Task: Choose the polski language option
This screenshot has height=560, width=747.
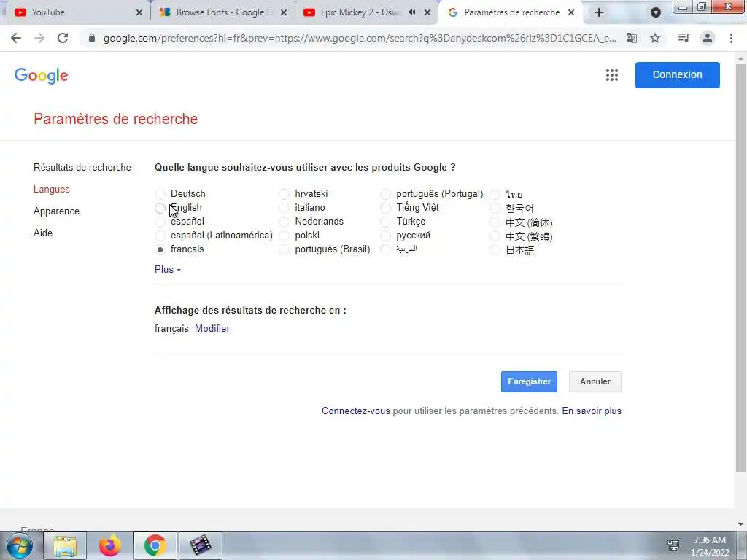Action: pyautogui.click(x=284, y=236)
